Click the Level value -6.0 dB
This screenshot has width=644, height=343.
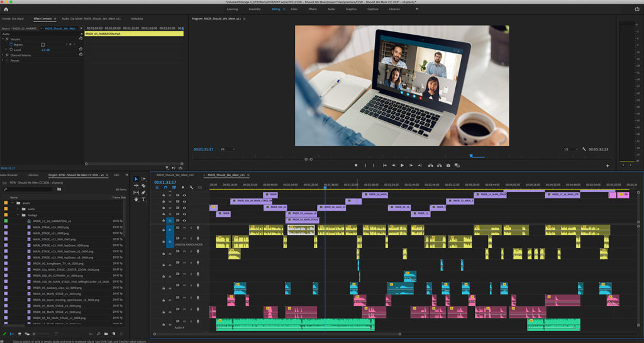(45, 50)
